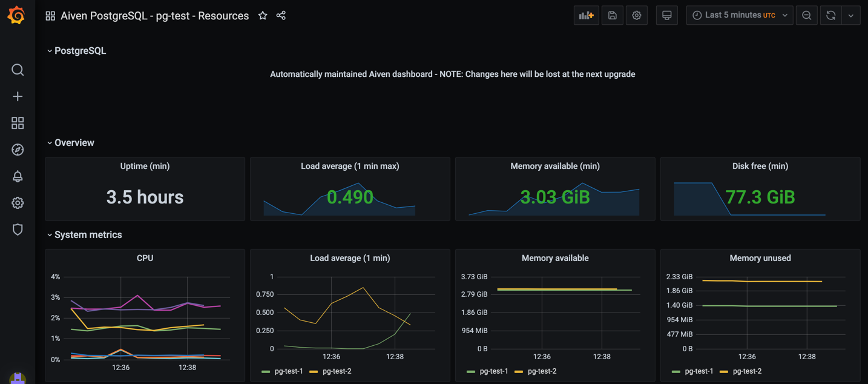The height and width of the screenshot is (384, 868).
Task: Open the Search dashboards icon
Action: click(18, 69)
